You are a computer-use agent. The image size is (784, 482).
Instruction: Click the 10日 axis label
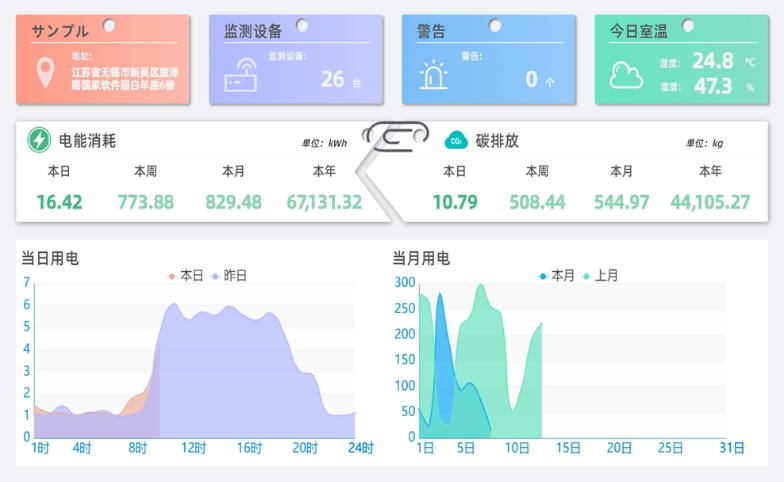517,448
